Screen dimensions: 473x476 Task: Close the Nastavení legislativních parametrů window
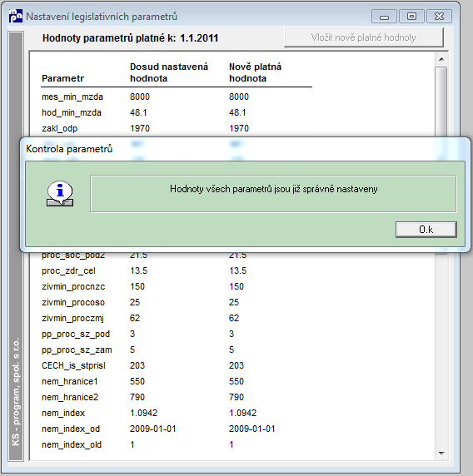point(440,17)
